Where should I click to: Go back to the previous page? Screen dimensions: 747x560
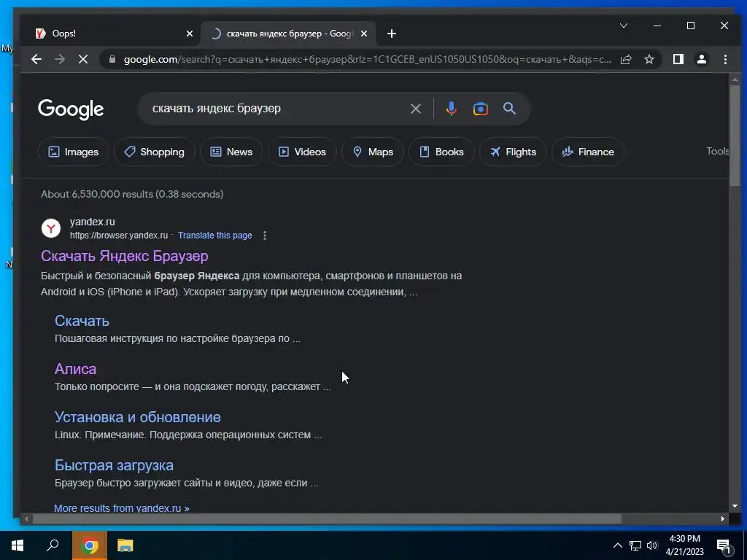36,59
